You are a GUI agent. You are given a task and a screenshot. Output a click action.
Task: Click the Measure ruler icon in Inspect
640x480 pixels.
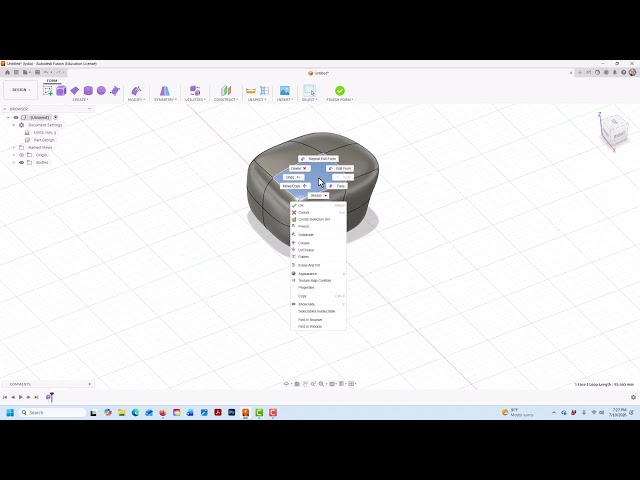coord(251,91)
